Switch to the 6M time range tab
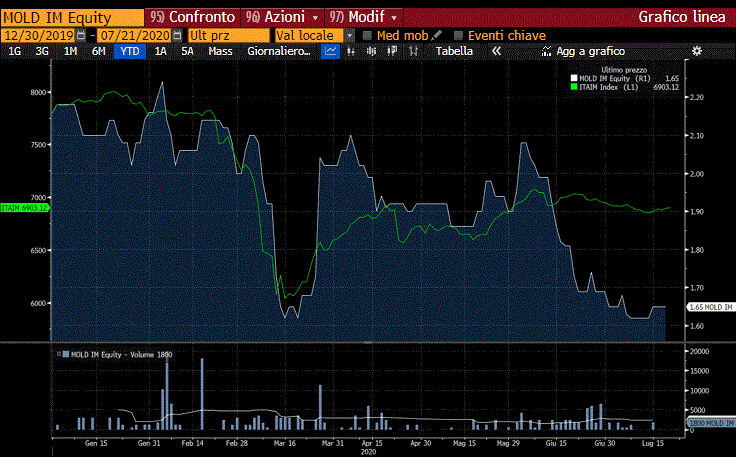Screen dimensions: 736x457 coord(99,51)
